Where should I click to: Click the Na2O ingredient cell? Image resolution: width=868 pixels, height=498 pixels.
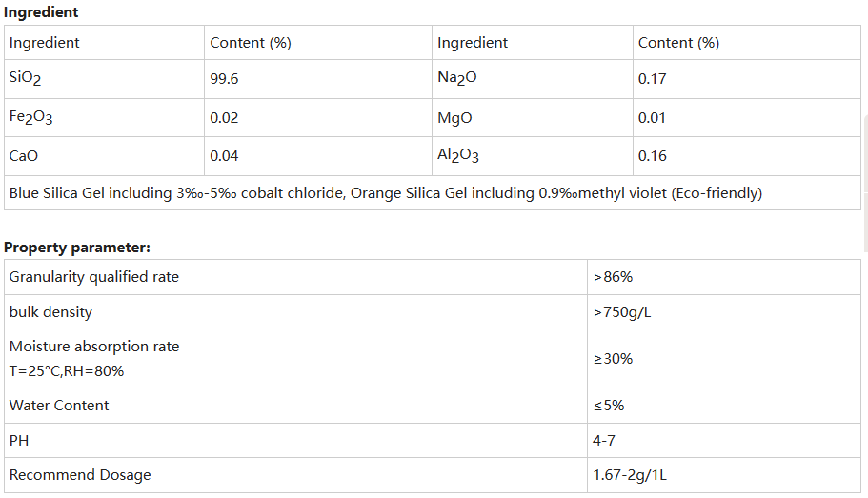(x=456, y=78)
